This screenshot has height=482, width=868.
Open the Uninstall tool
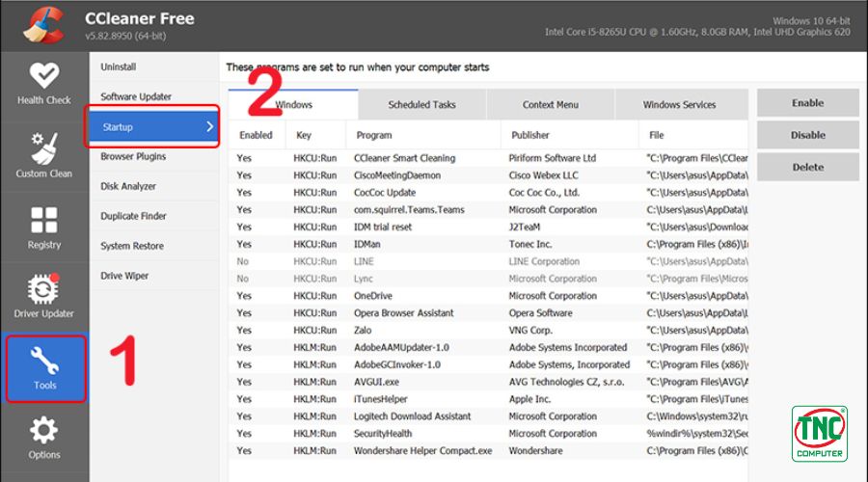point(118,67)
